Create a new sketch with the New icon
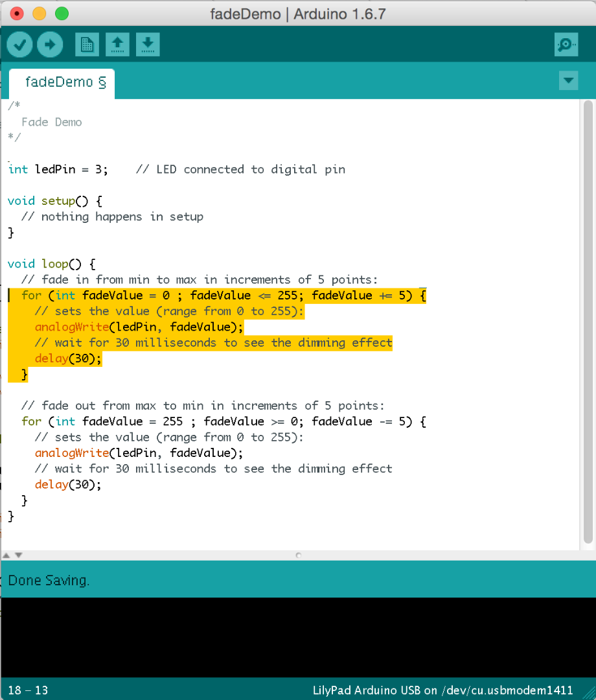The width and height of the screenshot is (596, 700). click(87, 44)
